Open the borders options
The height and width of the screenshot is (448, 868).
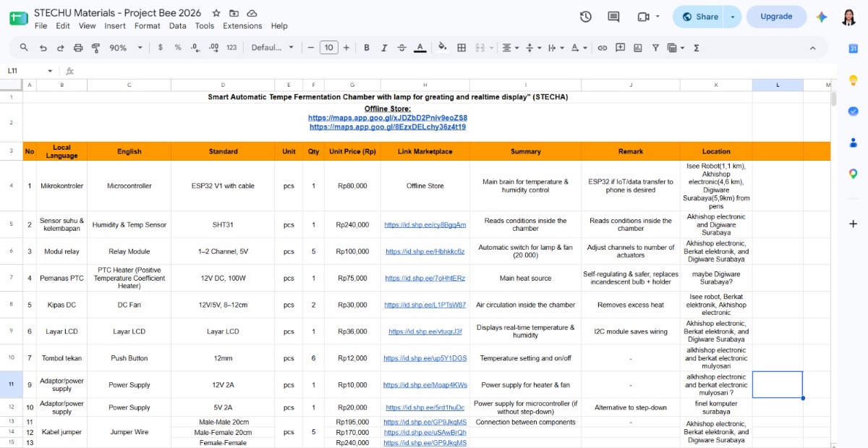click(x=461, y=48)
